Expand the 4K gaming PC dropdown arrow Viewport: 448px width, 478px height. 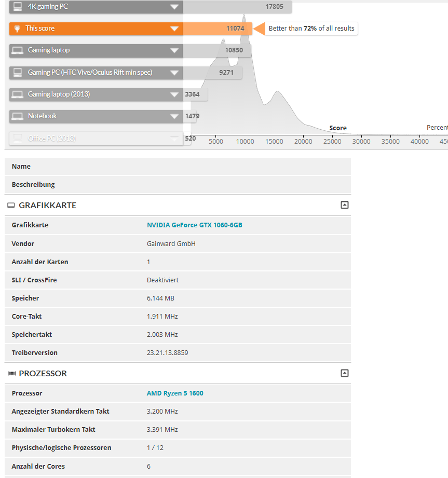click(174, 7)
